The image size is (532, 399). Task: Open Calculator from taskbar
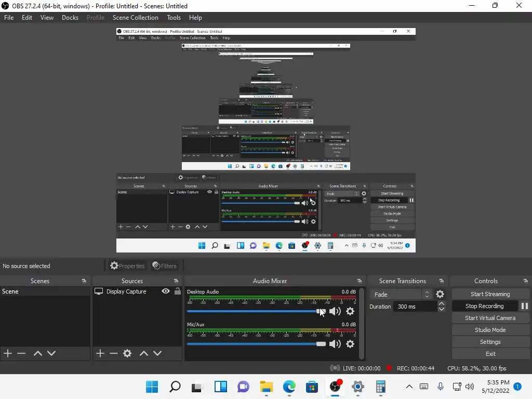[381, 387]
